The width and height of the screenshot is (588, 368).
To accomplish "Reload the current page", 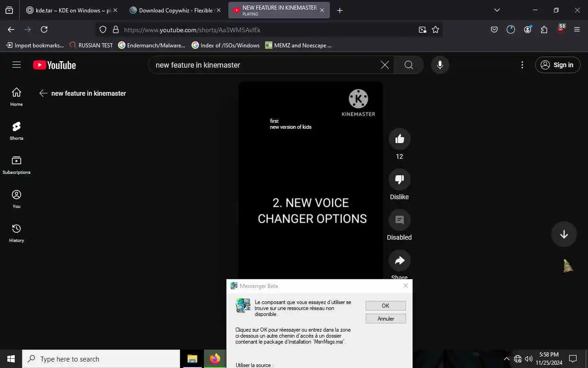I will coord(44,29).
